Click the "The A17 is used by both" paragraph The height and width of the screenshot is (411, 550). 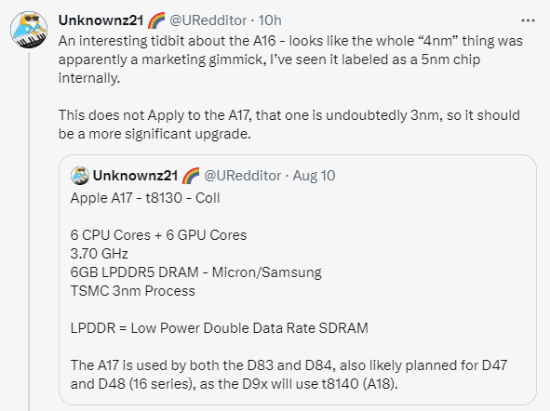pyautogui.click(x=289, y=375)
